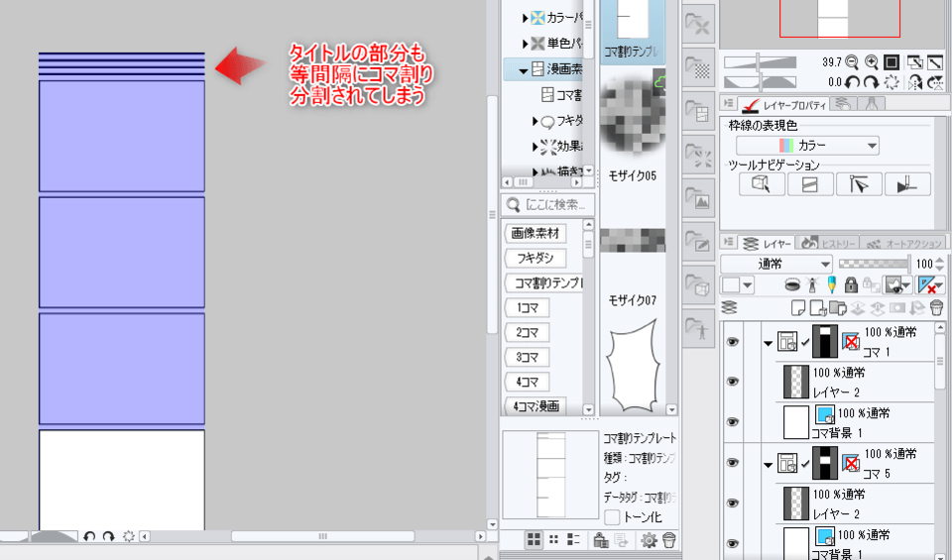
Task: Set as draft layer with pencil icon
Action: coord(832,284)
